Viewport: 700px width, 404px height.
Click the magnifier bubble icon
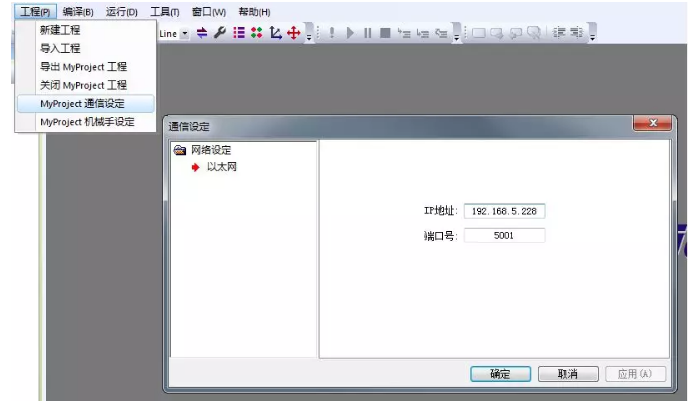[534, 33]
